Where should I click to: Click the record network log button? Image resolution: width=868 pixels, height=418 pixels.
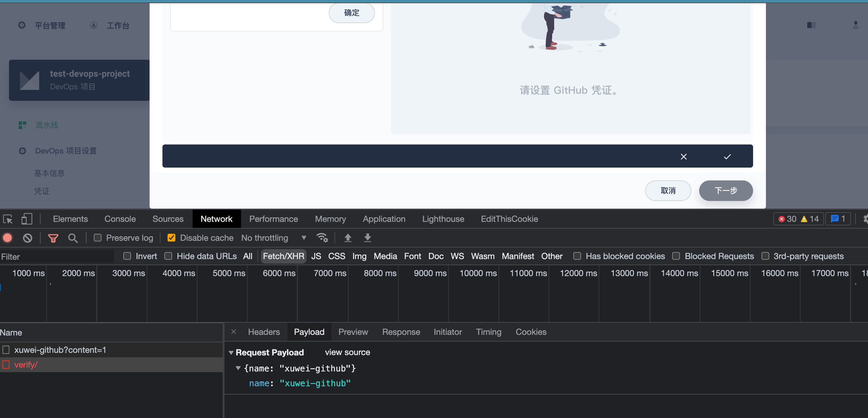(7, 238)
